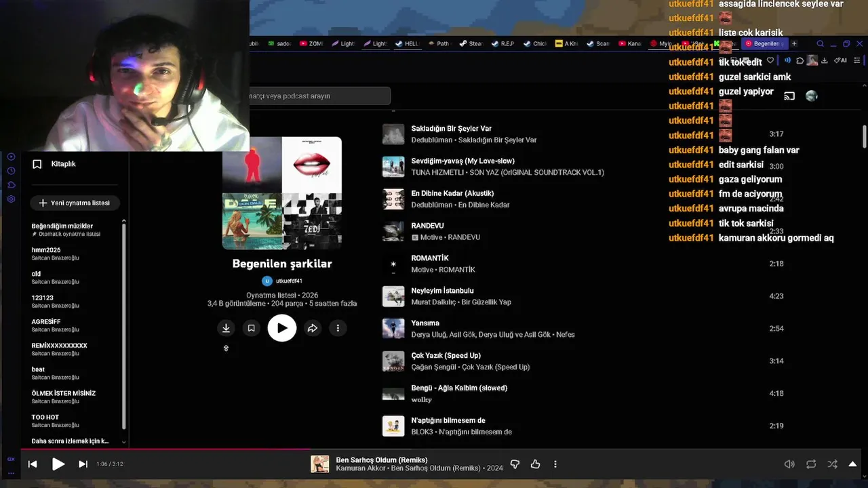The width and height of the screenshot is (868, 488).
Task: Play Sakladığın Bir Şeyler Var
Action: pos(451,128)
